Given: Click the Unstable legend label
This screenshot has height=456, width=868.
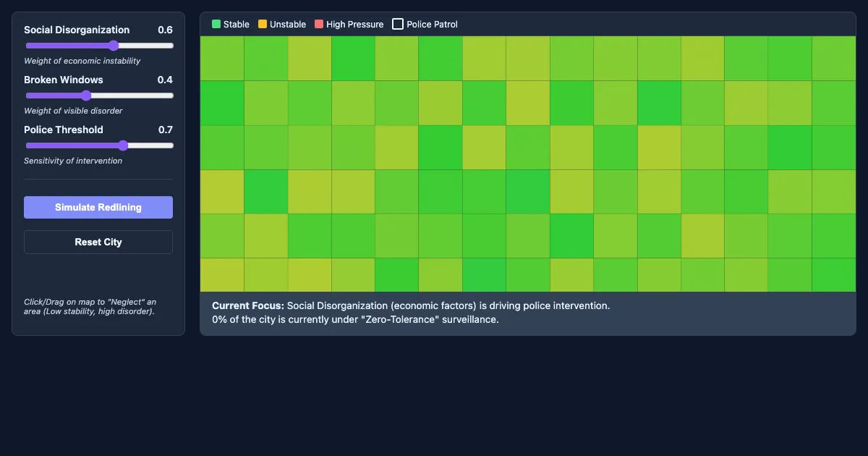Looking at the screenshot, I should (x=288, y=24).
